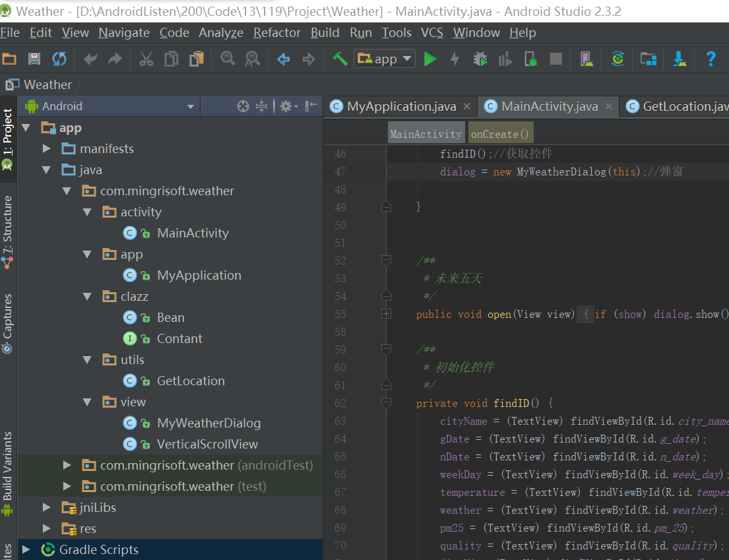Open the Build menu
Screen dimensions: 729x560
[x=325, y=32]
